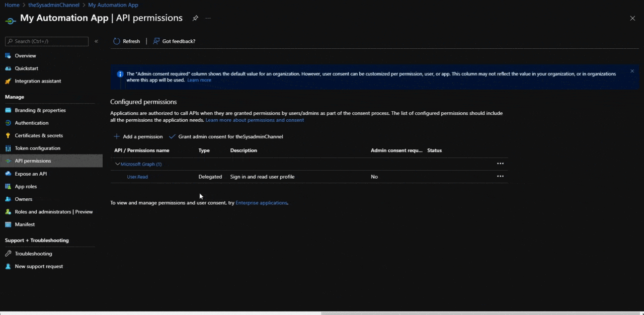The width and height of the screenshot is (644, 315).
Task: Select Certificates & secrets in the sidebar
Action: [x=39, y=135]
